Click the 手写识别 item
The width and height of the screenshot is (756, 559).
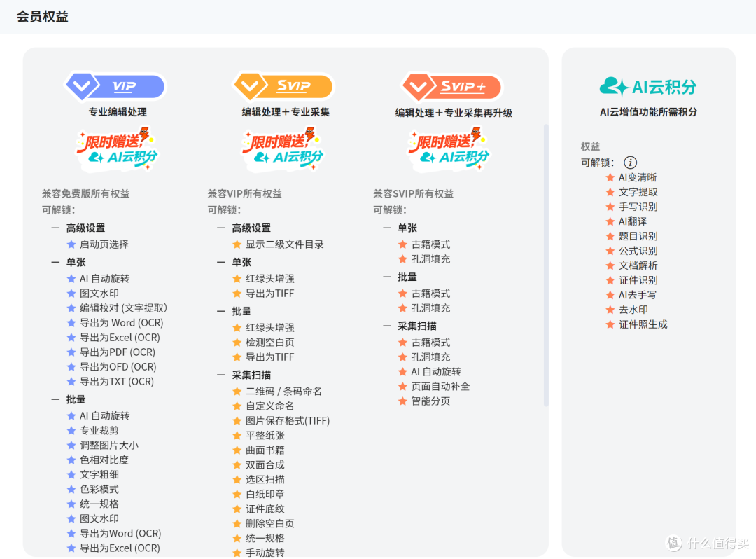638,207
